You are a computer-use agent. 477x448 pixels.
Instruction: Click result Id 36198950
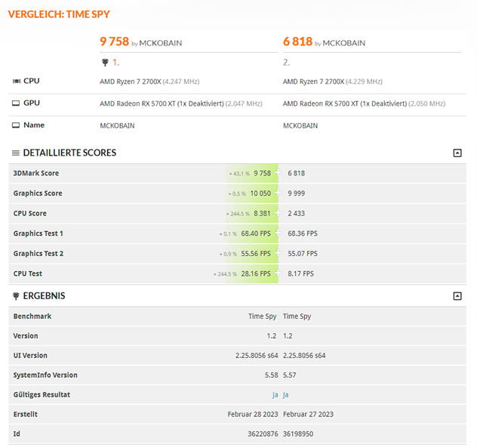click(x=298, y=434)
